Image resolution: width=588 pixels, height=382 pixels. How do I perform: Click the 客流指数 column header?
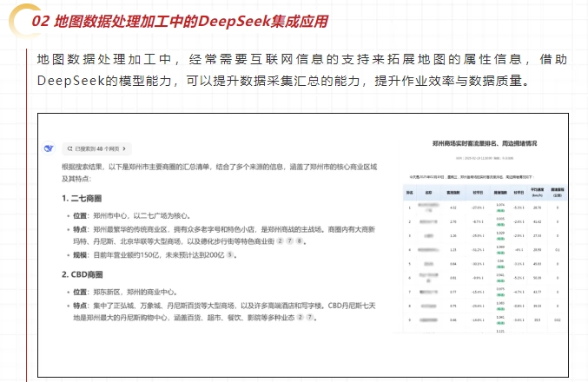453,193
